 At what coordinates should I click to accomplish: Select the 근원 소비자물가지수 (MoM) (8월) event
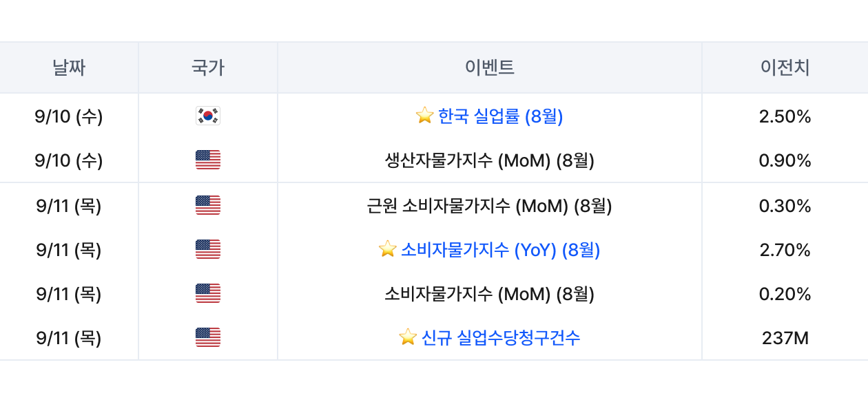pos(490,206)
